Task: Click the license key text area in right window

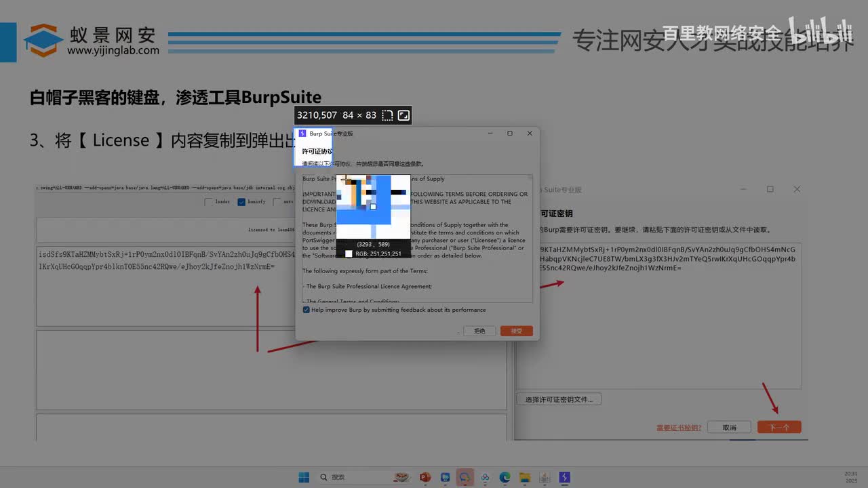Action: pos(670,316)
